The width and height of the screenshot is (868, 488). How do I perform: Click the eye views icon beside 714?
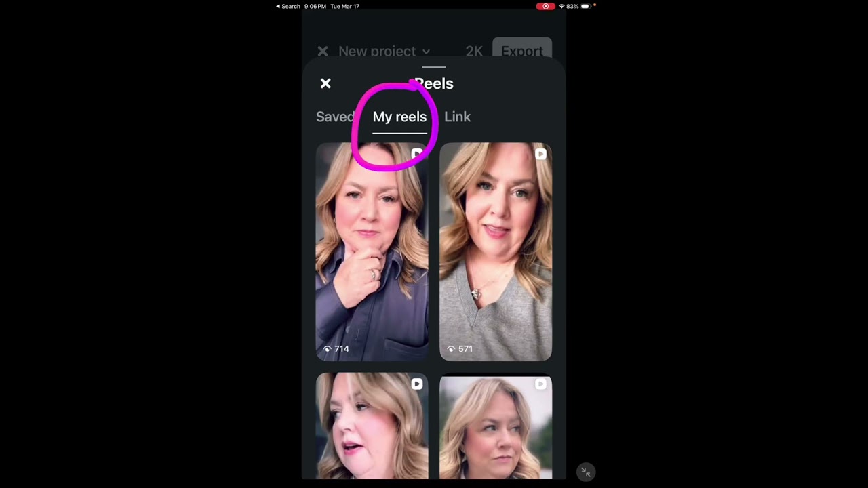(328, 349)
